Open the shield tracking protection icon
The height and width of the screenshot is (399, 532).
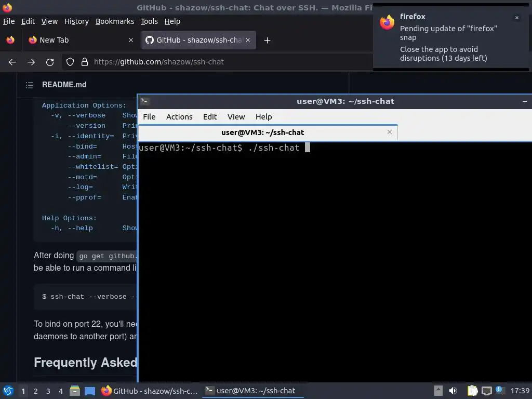[70, 62]
